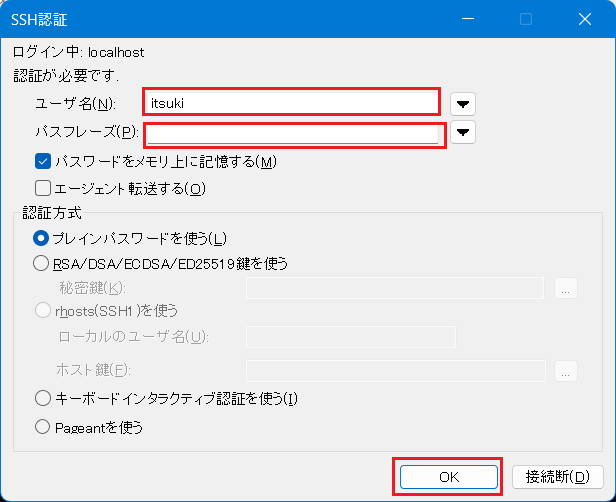Focus the パスフレーズ input field

click(292, 134)
